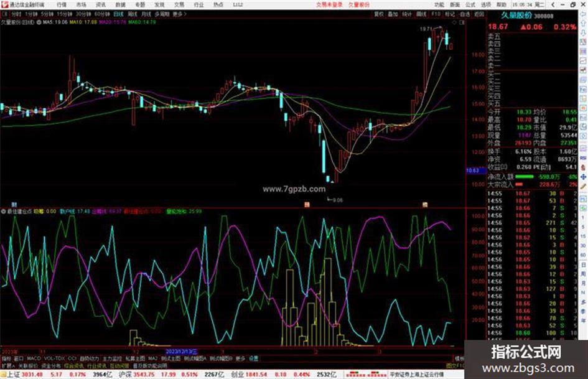
Task: Click the 交易未登录 login link
Action: [329, 4]
